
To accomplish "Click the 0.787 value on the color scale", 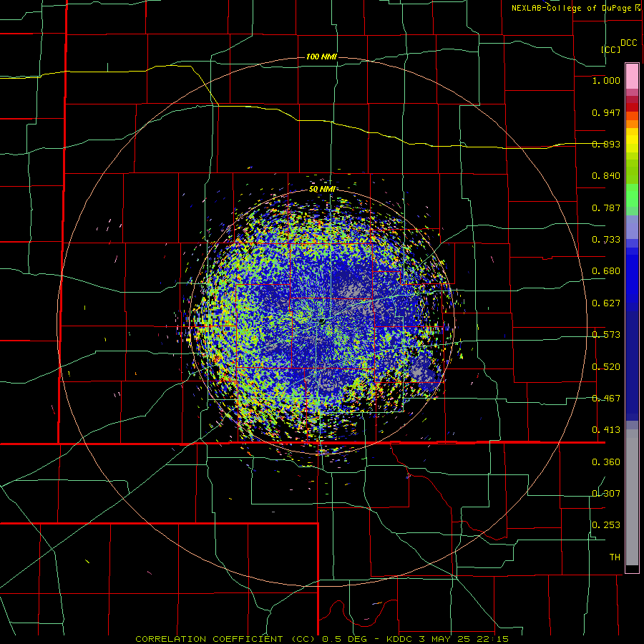I will pyautogui.click(x=606, y=208).
